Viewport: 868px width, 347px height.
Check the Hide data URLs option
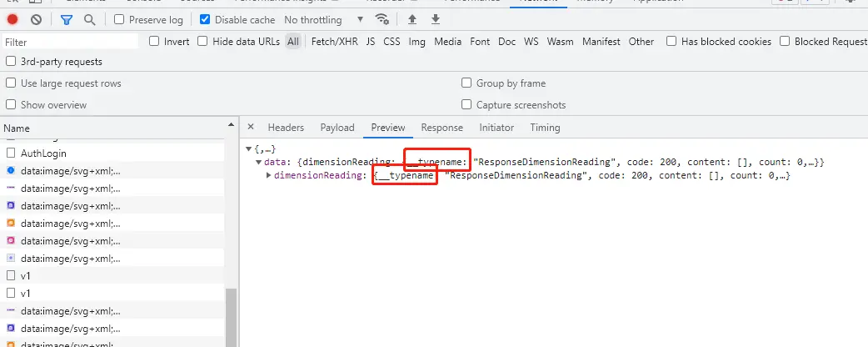point(202,42)
